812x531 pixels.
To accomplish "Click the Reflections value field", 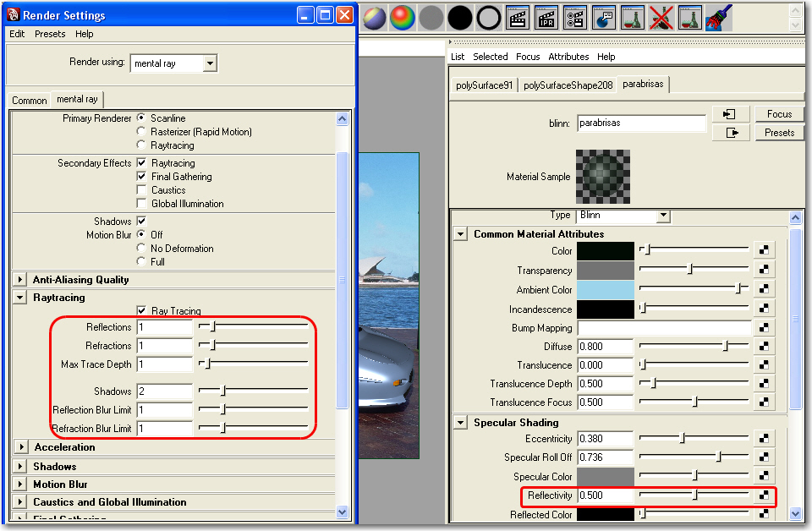I will (x=165, y=327).
